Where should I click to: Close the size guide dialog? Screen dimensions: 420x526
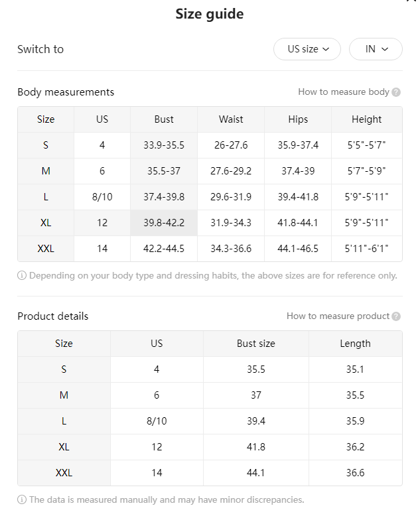(411, 1)
